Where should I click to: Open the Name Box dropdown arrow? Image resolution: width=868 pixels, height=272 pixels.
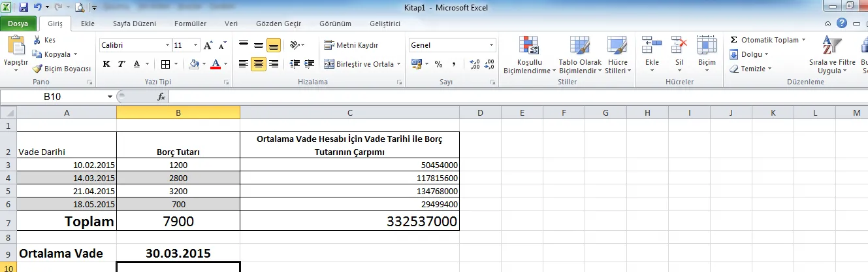110,97
